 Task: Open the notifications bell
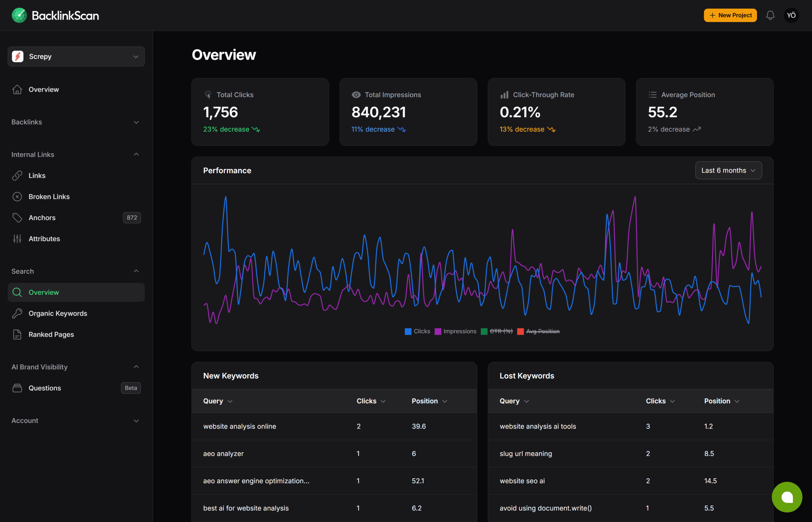point(770,15)
